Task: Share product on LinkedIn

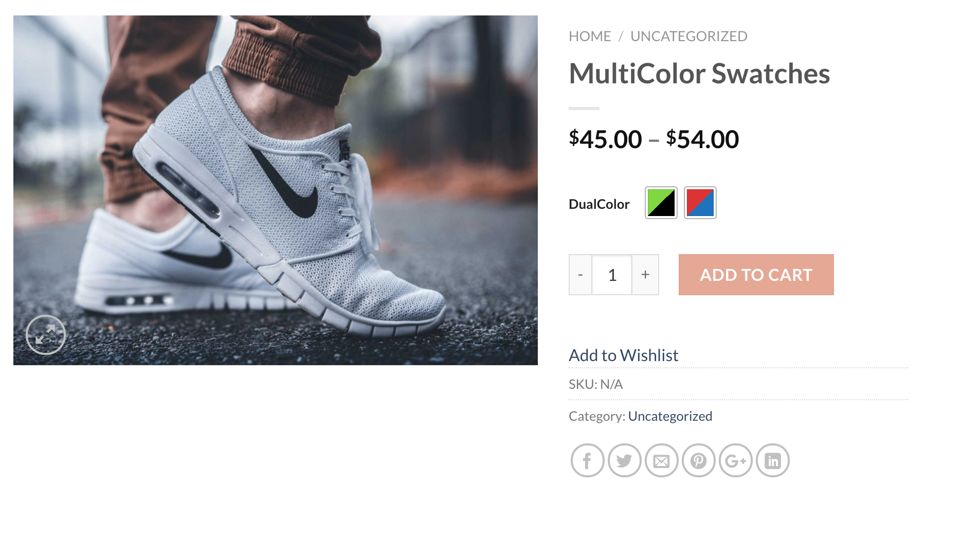Action: point(772,460)
